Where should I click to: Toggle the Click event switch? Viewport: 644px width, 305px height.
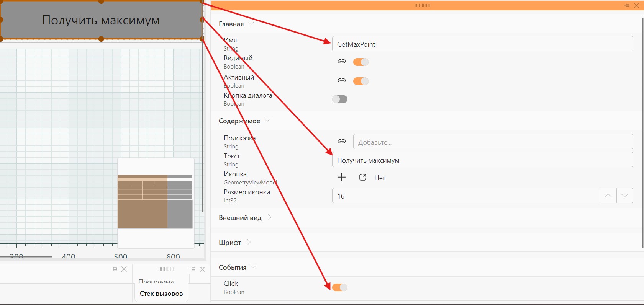[x=340, y=287]
